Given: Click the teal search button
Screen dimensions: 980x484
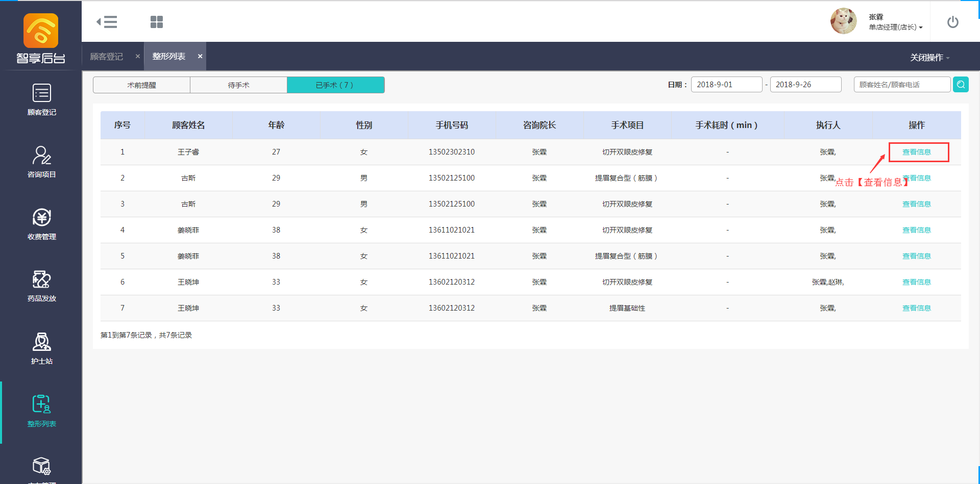Looking at the screenshot, I should tap(961, 85).
